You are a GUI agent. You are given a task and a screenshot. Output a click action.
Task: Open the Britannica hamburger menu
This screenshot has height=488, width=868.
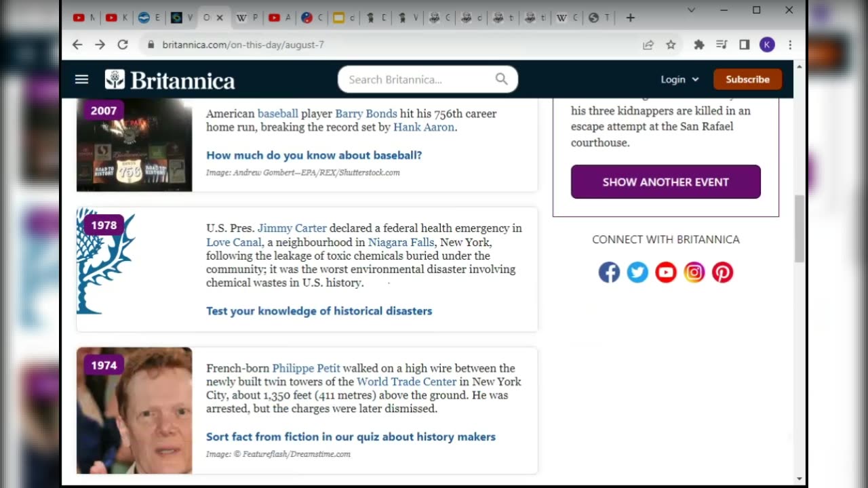(81, 79)
